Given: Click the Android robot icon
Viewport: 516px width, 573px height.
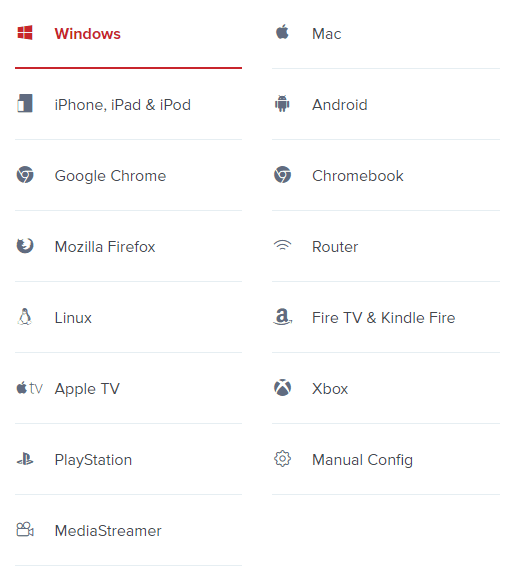Looking at the screenshot, I should [282, 103].
